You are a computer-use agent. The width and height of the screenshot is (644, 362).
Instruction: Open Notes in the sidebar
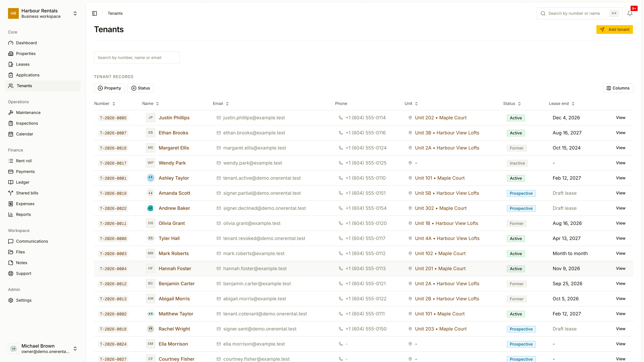click(x=43, y=263)
